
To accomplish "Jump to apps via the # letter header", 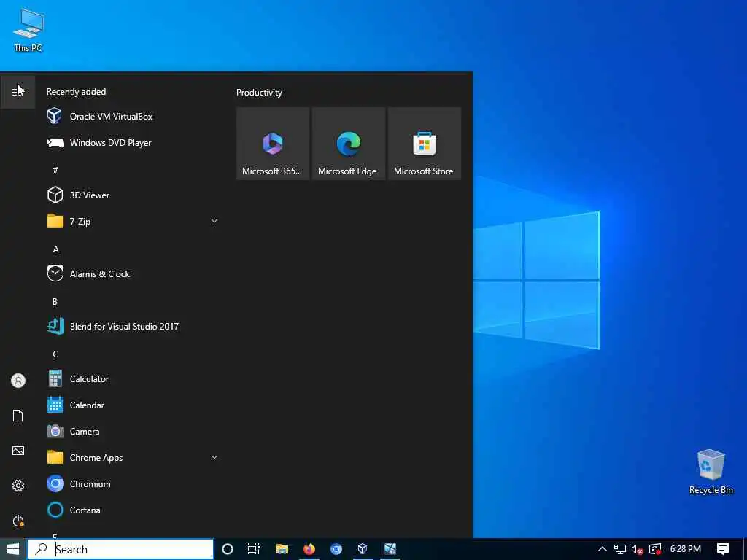I will click(55, 169).
